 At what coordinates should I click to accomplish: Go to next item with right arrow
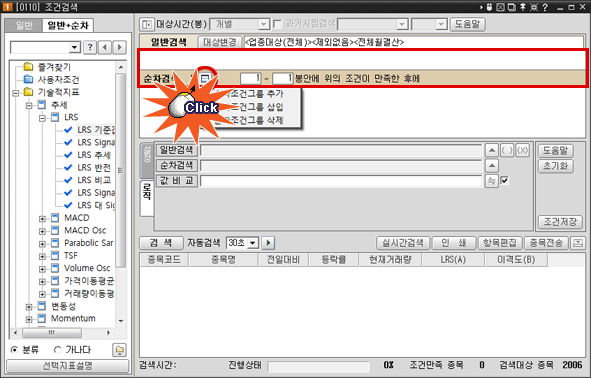[x=119, y=47]
